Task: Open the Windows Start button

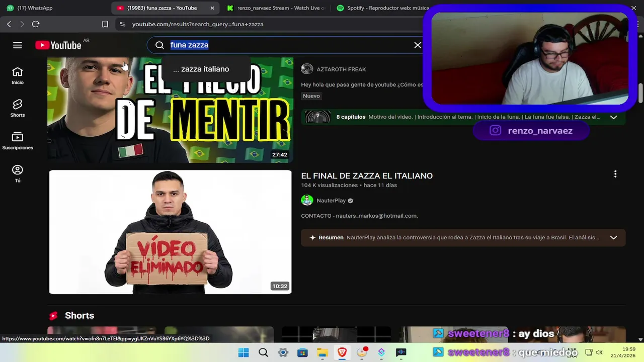Action: pos(244,352)
